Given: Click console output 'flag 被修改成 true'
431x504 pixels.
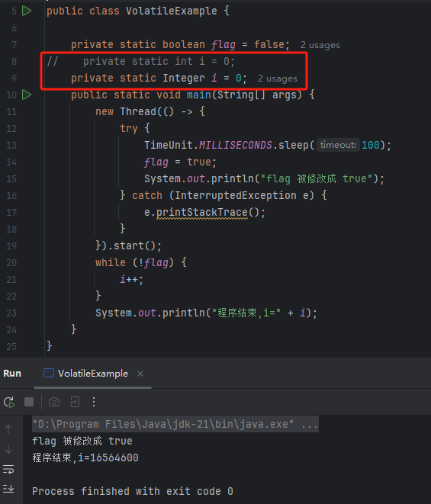Looking at the screenshot, I should point(82,441).
